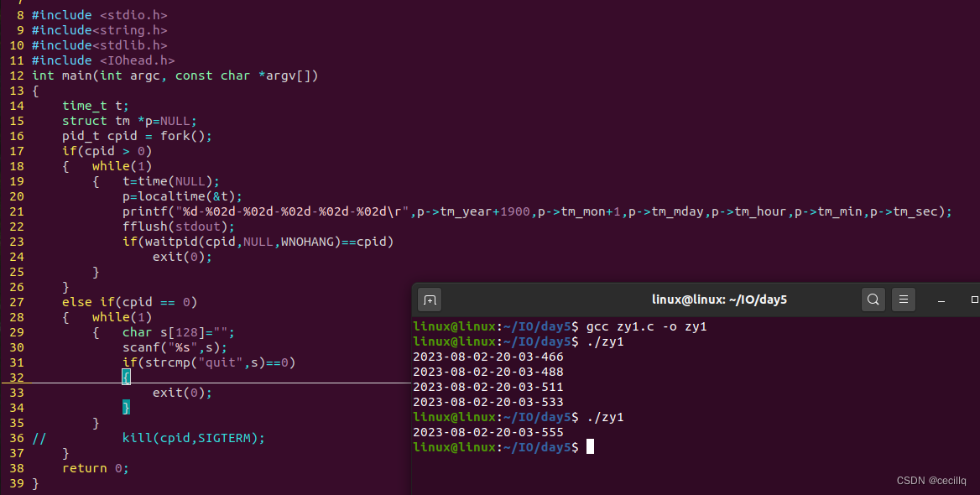Click line number 21 in the gutter

pos(16,212)
